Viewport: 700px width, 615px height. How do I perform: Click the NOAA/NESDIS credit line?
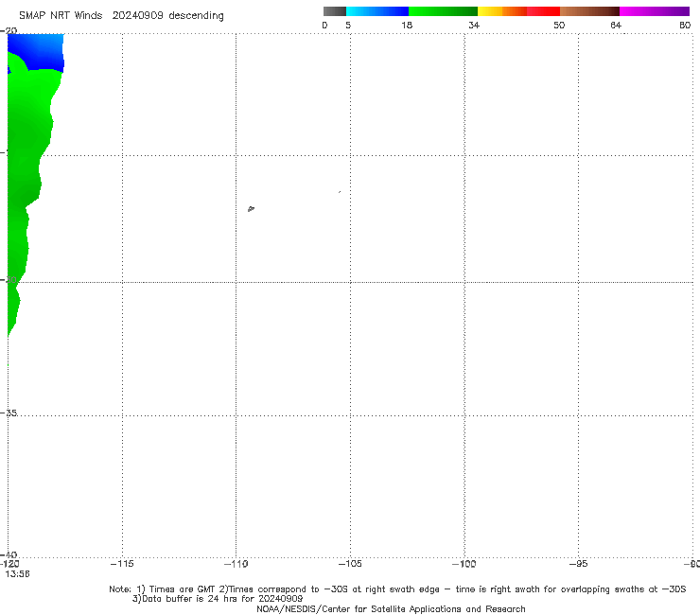391,608
